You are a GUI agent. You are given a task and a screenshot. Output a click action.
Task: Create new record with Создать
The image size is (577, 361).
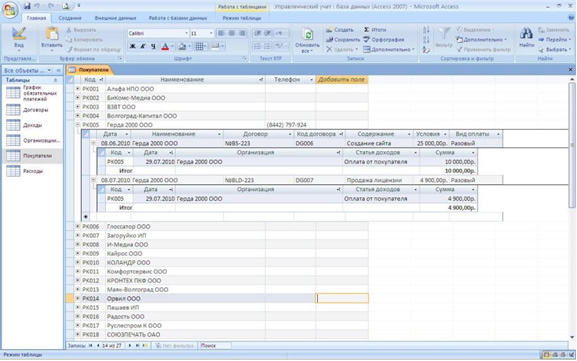pos(340,30)
